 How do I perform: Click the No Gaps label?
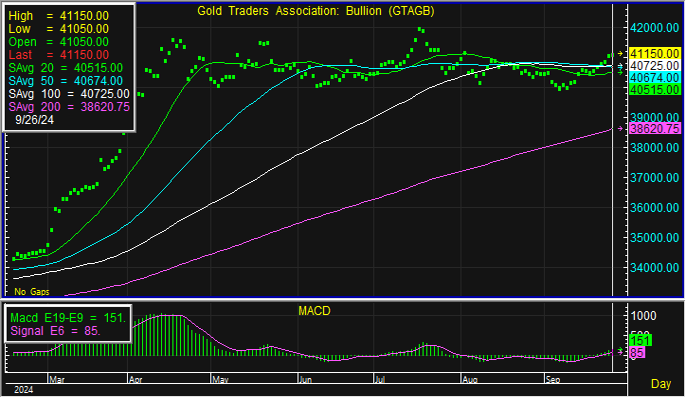[32, 292]
